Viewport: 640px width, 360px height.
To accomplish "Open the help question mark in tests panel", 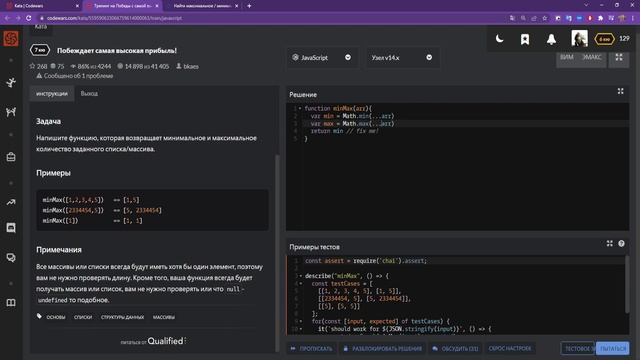I will tap(621, 244).
